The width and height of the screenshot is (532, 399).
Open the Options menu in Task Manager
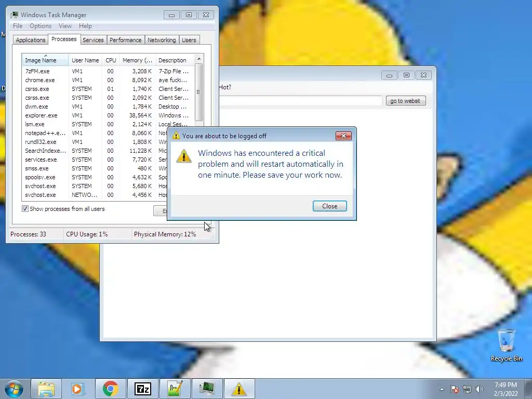[x=41, y=26]
